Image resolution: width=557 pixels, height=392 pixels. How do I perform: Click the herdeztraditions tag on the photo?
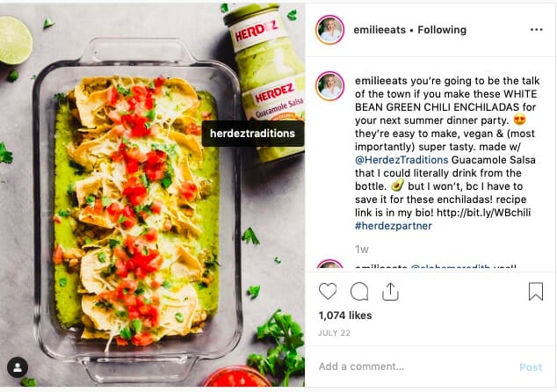[253, 134]
